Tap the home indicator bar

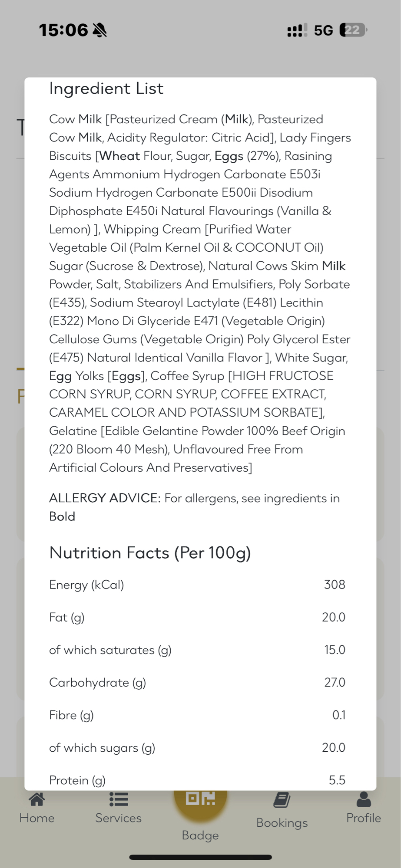coord(200,857)
